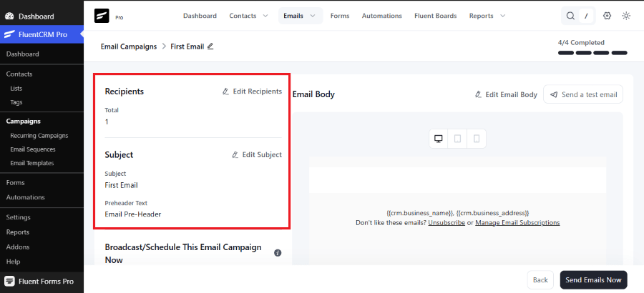The image size is (644, 293).
Task: Select the mobile preview icon
Action: click(477, 139)
